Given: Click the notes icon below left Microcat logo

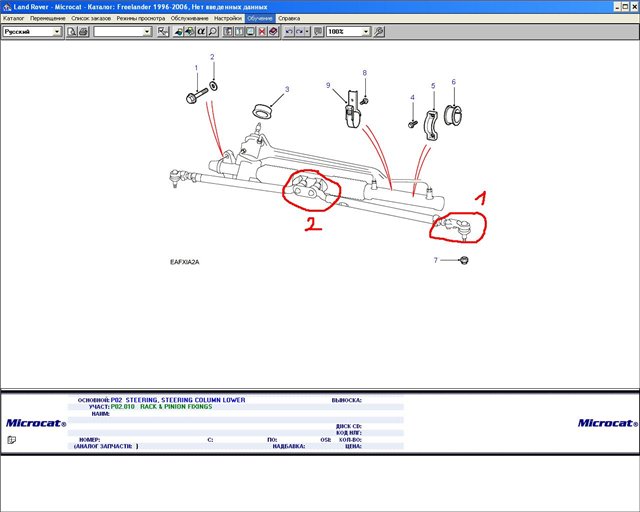Looking at the screenshot, I should click(11, 440).
